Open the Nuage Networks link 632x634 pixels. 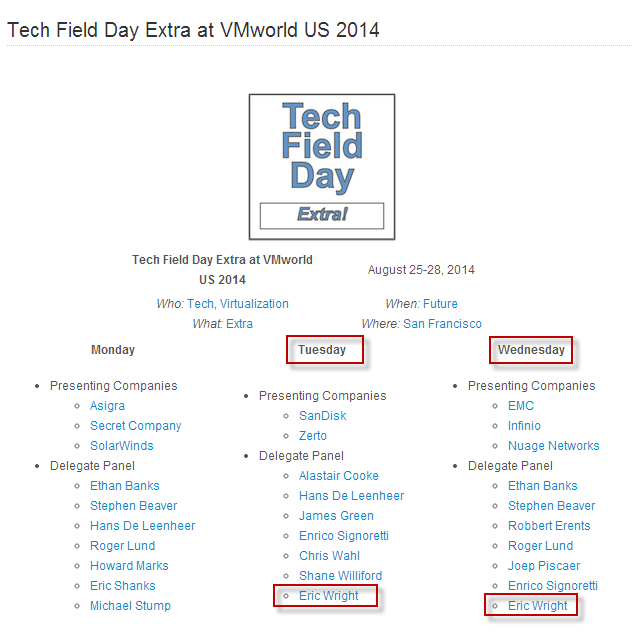click(553, 446)
